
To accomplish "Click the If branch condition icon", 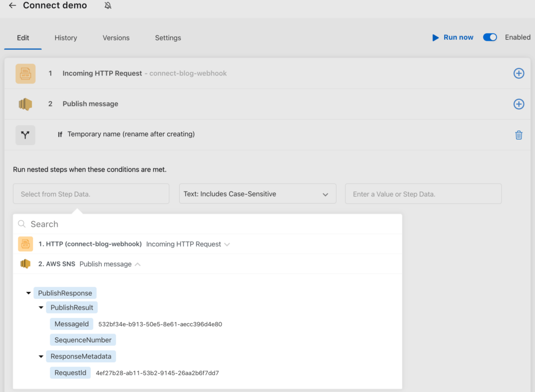I will [25, 135].
